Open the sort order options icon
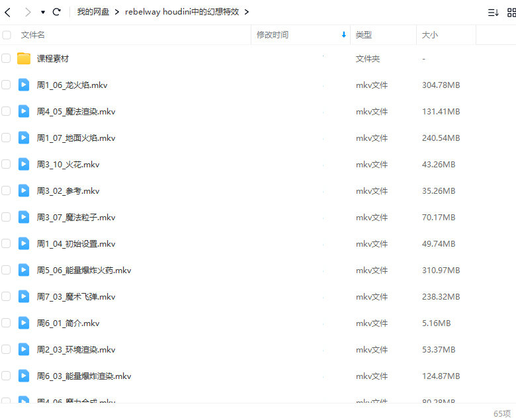Screen dimensions: 516x420 pos(493,12)
